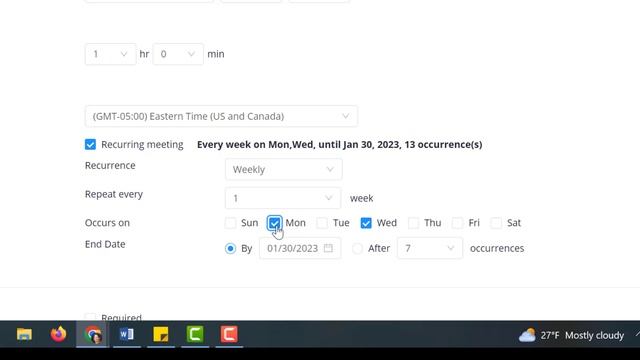This screenshot has height=360, width=640.
Task: Switch to Chrome in the taskbar
Action: point(93,335)
